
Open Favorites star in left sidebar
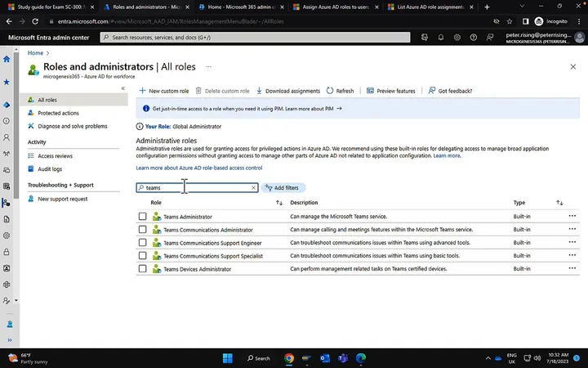click(7, 82)
